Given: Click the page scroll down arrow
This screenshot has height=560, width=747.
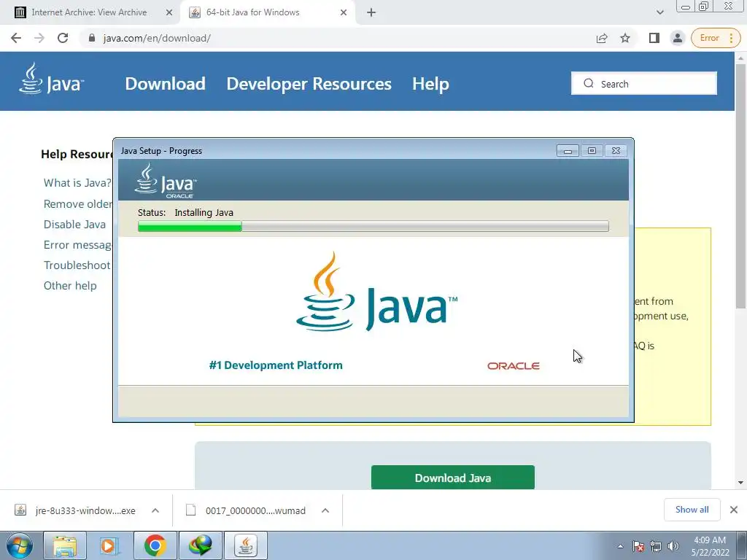Looking at the screenshot, I should 740,483.
